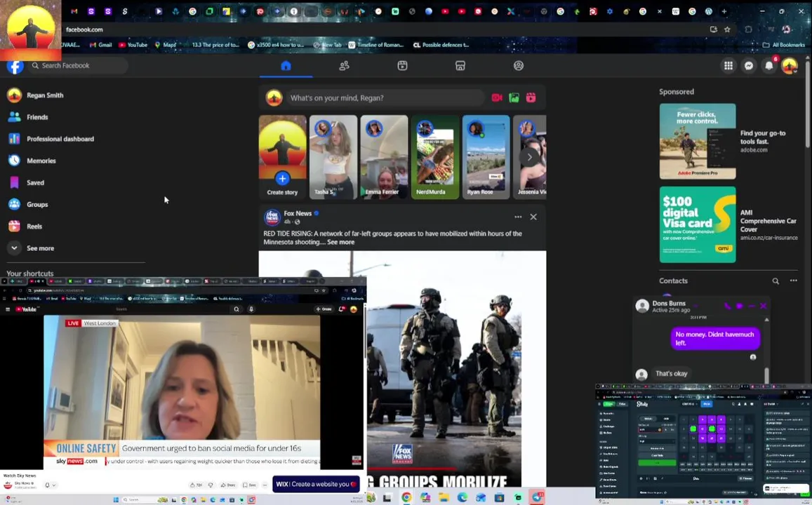Open Fox News page name link

pos(298,213)
